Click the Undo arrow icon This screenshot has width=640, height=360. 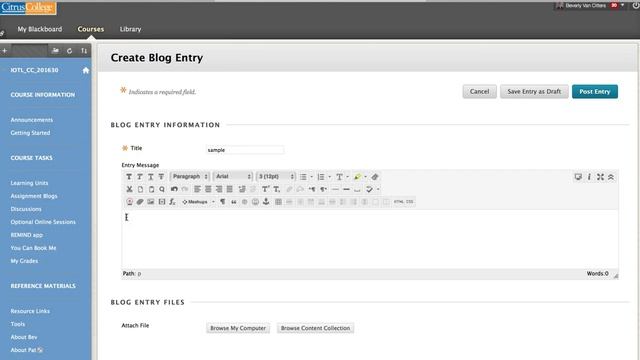point(174,189)
